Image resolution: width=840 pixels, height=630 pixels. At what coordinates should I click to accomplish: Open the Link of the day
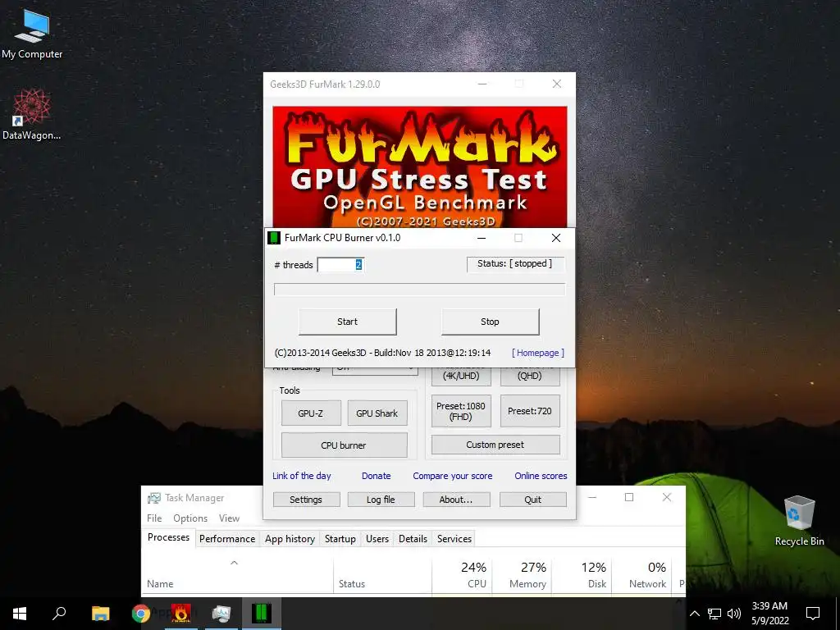coord(302,476)
